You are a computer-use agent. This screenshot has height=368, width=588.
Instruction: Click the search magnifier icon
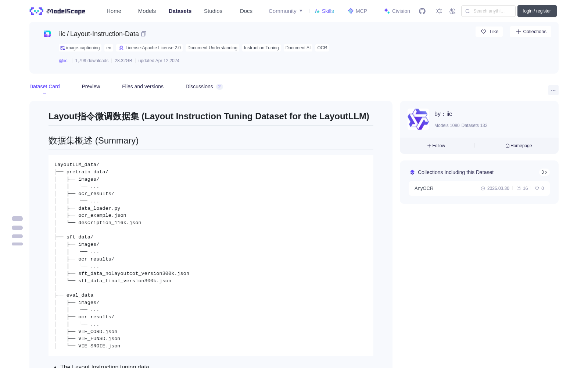tap(467, 11)
